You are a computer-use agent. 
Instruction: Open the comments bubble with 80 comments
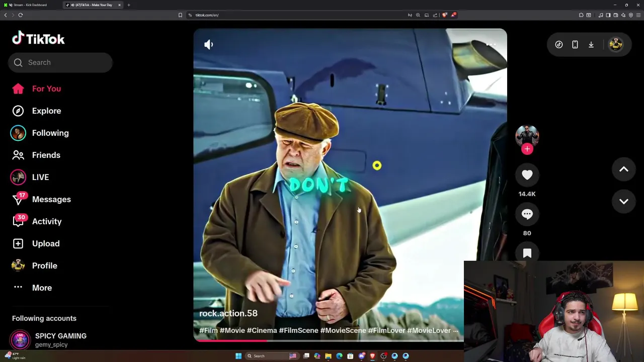(x=527, y=214)
